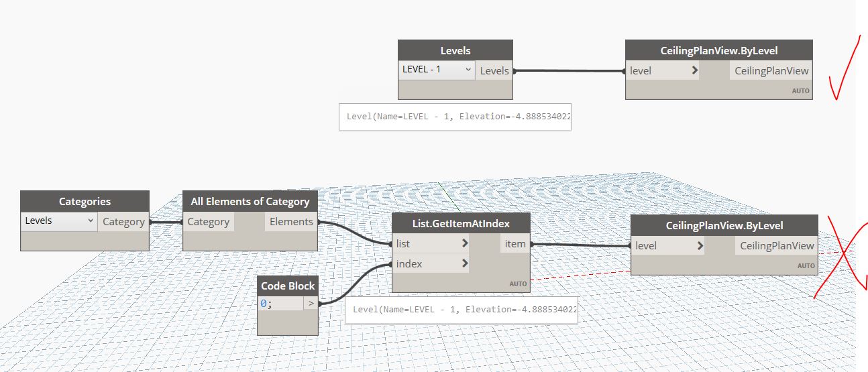Click lower Level(Name=LEVEL - 1 preview bubble
Viewport: 868px width, 372px height.
click(461, 310)
